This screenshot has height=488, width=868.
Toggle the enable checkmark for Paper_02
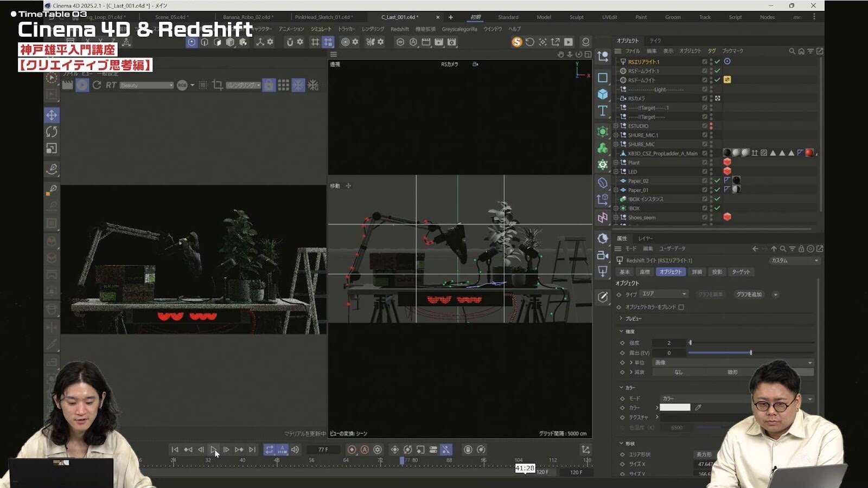(717, 181)
